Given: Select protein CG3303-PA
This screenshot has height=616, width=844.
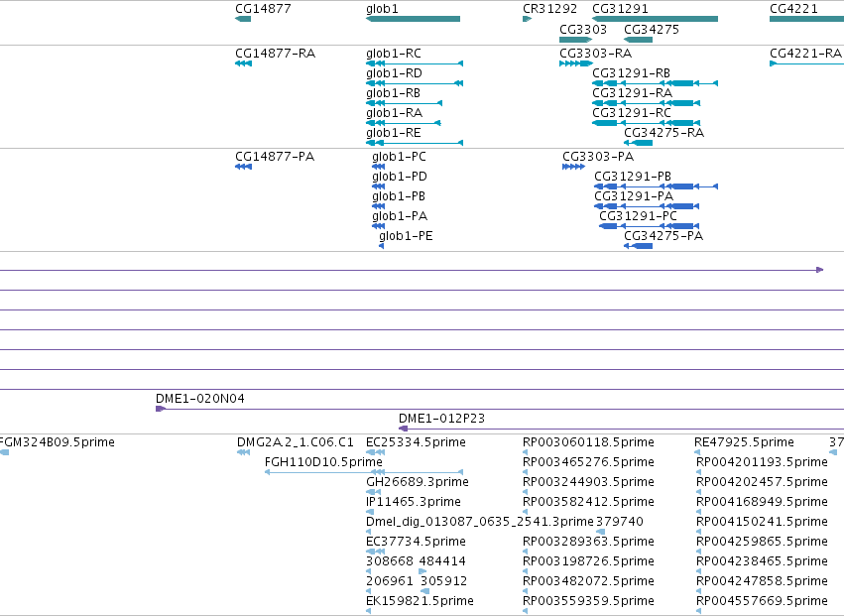Looking at the screenshot, I should (574, 167).
